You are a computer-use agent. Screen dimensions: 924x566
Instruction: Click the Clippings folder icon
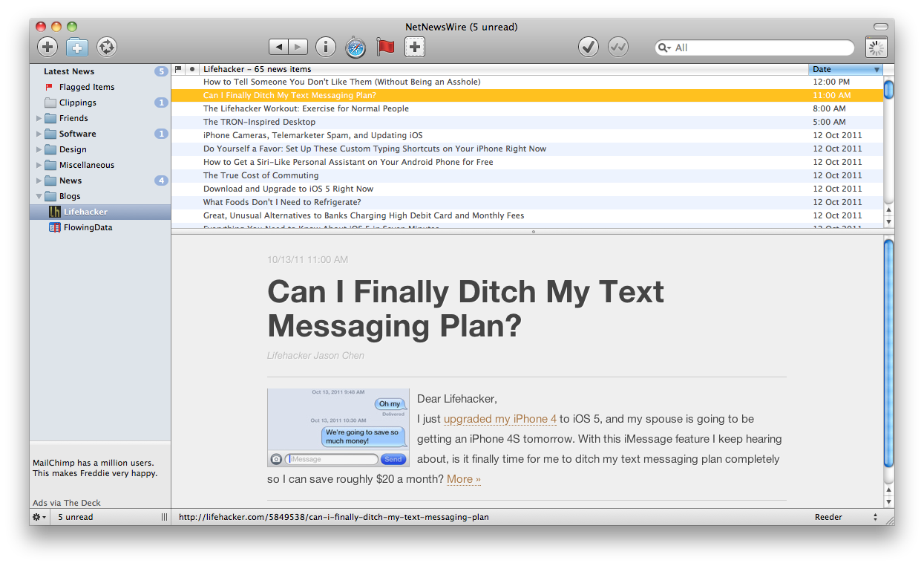click(x=50, y=103)
